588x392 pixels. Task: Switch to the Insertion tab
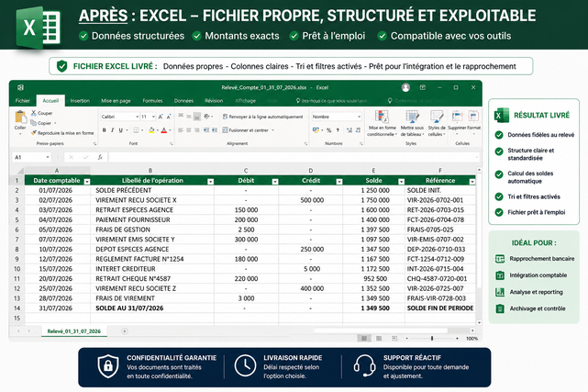pyautogui.click(x=80, y=101)
